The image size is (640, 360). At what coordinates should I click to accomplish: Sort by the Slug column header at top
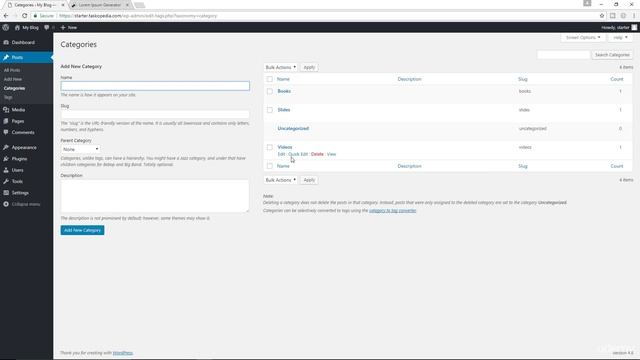pos(523,79)
